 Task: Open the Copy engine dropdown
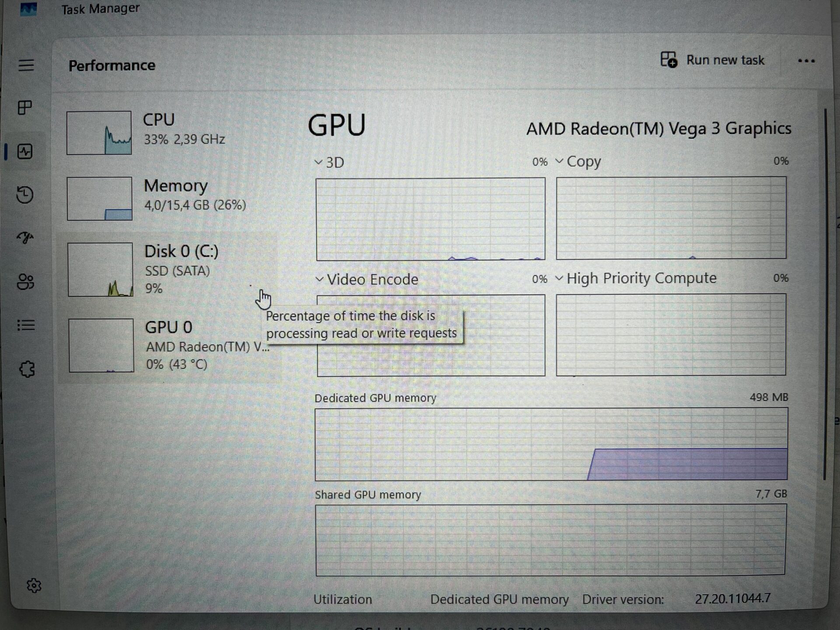pyautogui.click(x=578, y=161)
